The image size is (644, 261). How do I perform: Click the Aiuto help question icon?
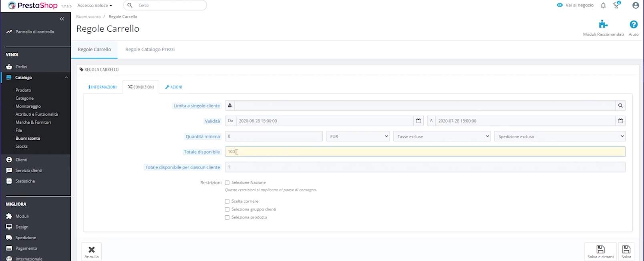pyautogui.click(x=633, y=25)
